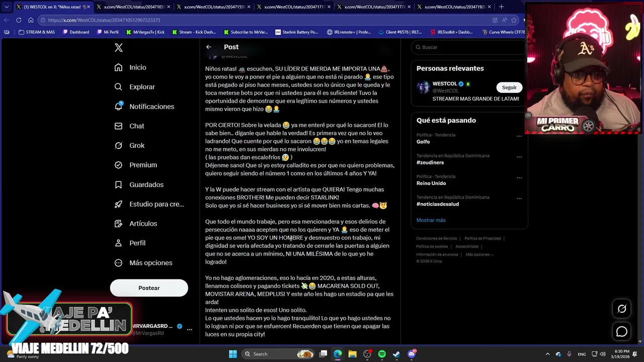
Task: Click the browser reload button
Action: coord(19,20)
